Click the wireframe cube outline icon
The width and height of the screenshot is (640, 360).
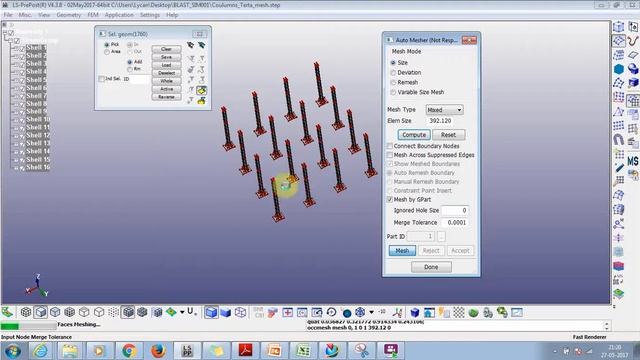pos(240,313)
